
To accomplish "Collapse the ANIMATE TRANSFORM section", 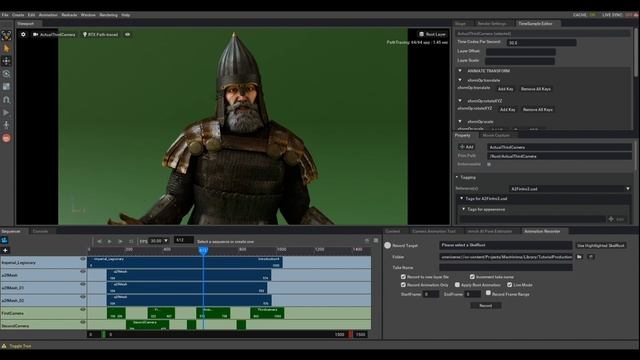I will (x=460, y=71).
